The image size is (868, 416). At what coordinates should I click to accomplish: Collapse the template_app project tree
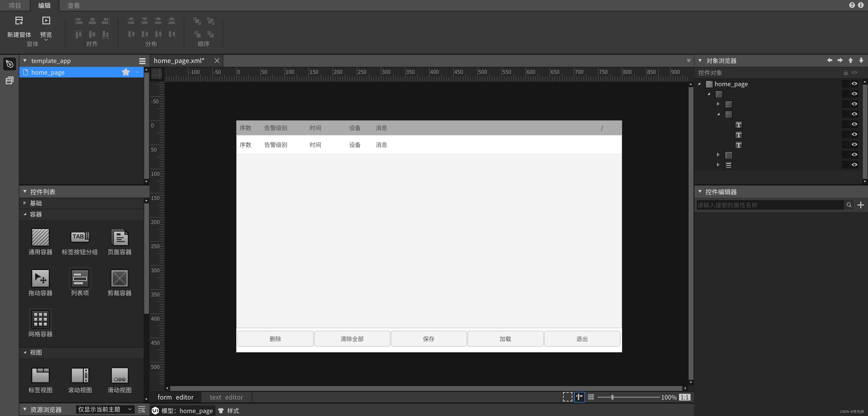pos(25,61)
